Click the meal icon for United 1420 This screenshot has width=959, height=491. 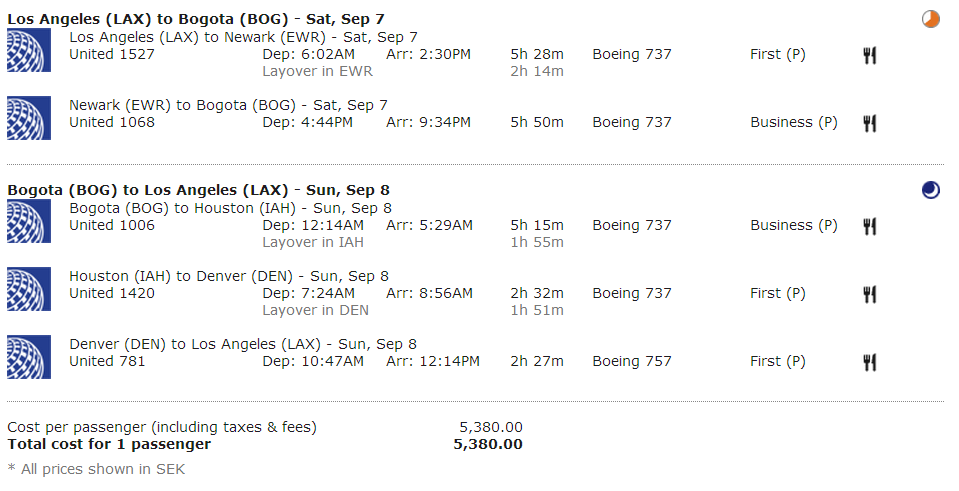click(x=870, y=294)
